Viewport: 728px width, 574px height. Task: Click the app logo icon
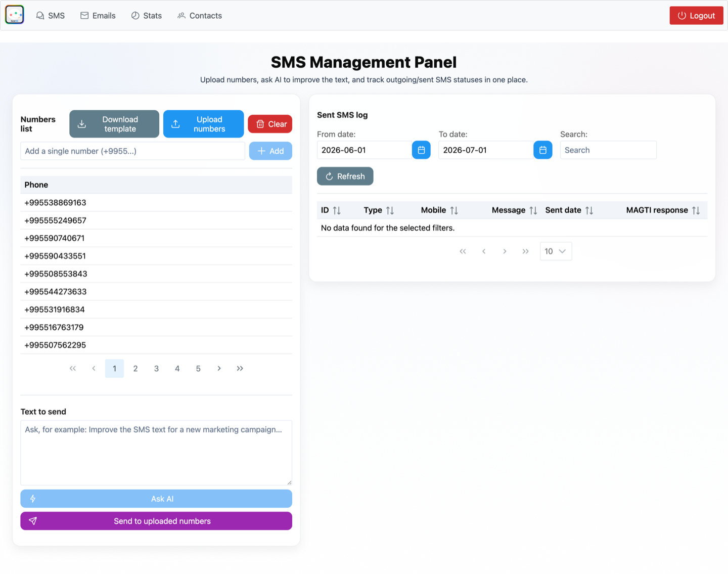(15, 15)
